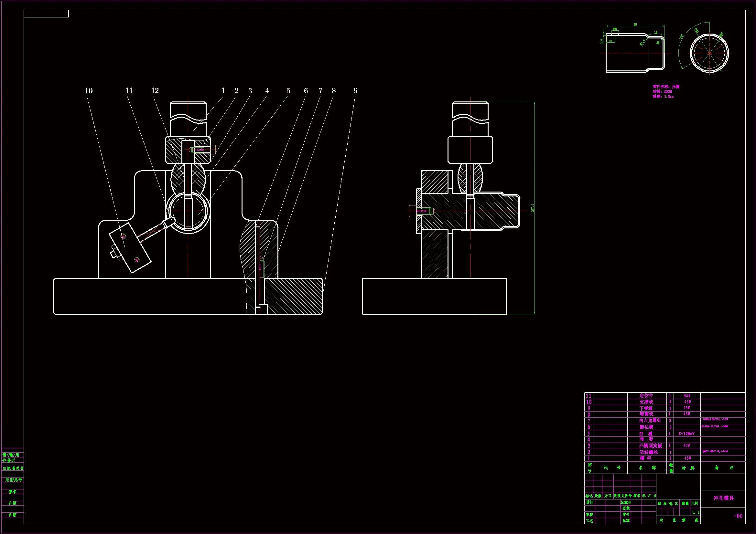Viewport: 756px width, 534px height.
Task: Select part callout number 12
Action: coord(155,91)
